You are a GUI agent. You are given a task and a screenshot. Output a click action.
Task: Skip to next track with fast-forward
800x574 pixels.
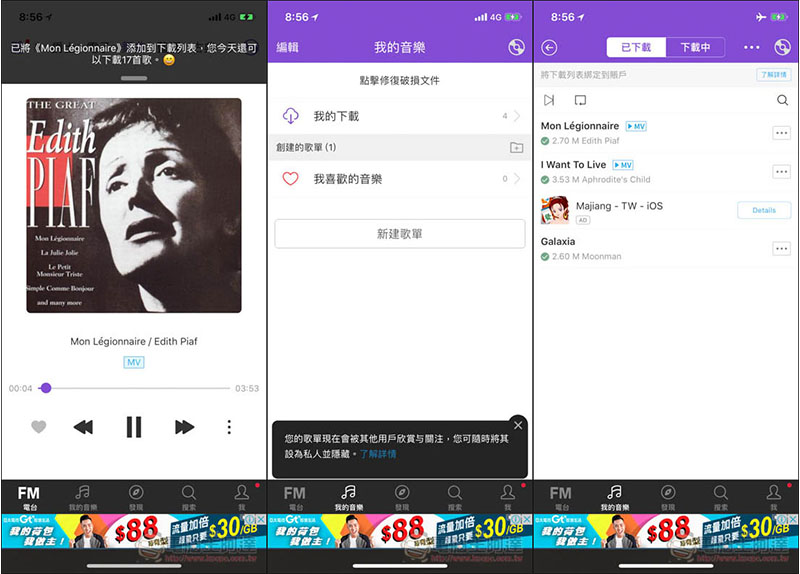point(184,427)
